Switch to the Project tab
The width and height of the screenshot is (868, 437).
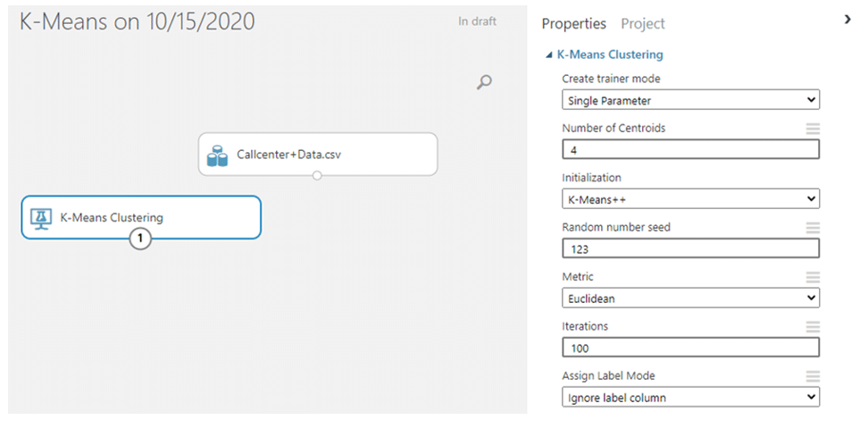[643, 24]
